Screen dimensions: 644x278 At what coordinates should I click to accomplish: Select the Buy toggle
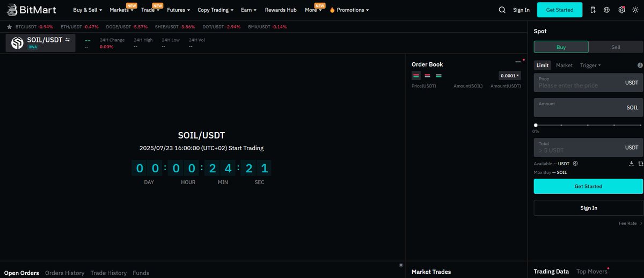point(561,47)
